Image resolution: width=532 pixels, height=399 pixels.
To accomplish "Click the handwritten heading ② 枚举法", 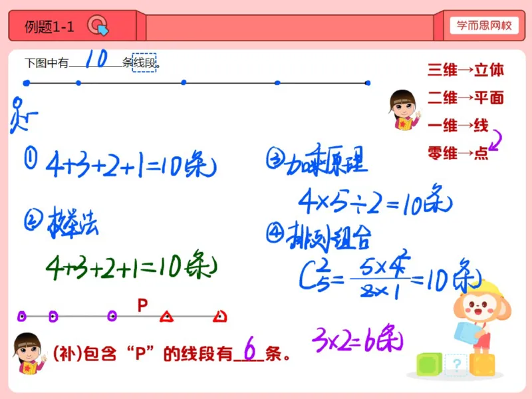I will [x=61, y=222].
